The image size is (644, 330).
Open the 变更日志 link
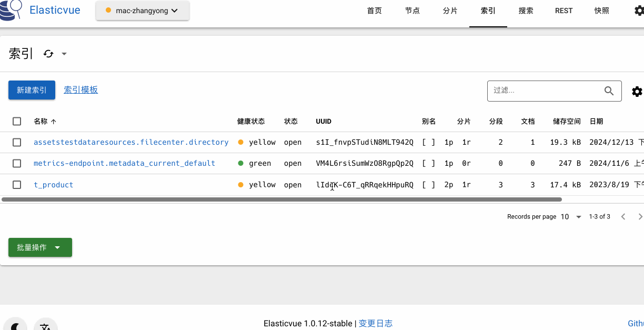click(375, 323)
